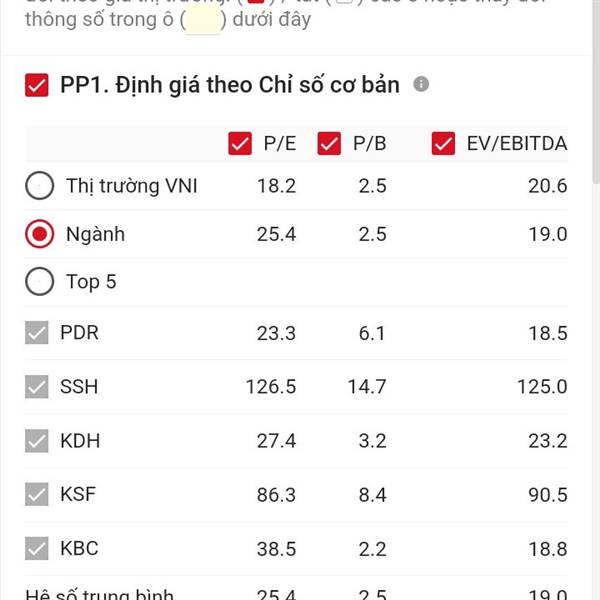Uncheck the PP1 Định giá checkbox
Screen dimensions: 600x600
37,85
